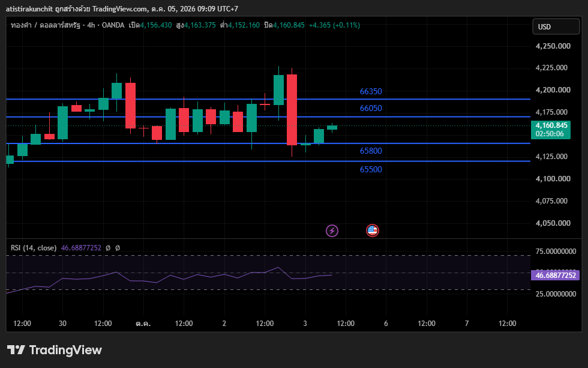Open the USD currency selector

(556, 26)
